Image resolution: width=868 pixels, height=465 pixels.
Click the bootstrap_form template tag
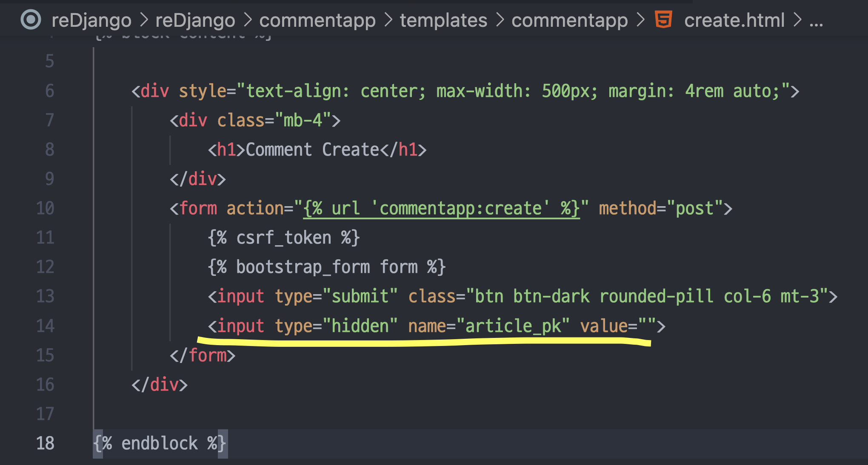point(326,267)
